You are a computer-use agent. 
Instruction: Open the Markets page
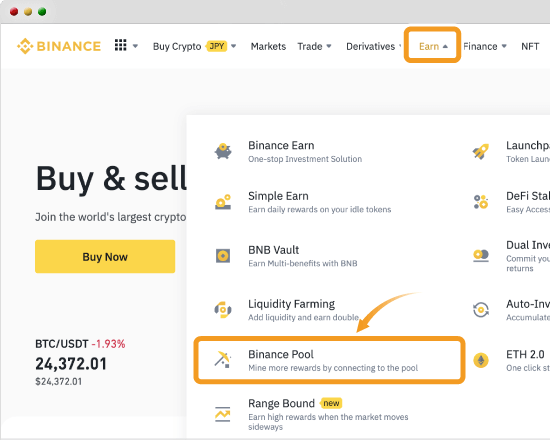(x=268, y=46)
